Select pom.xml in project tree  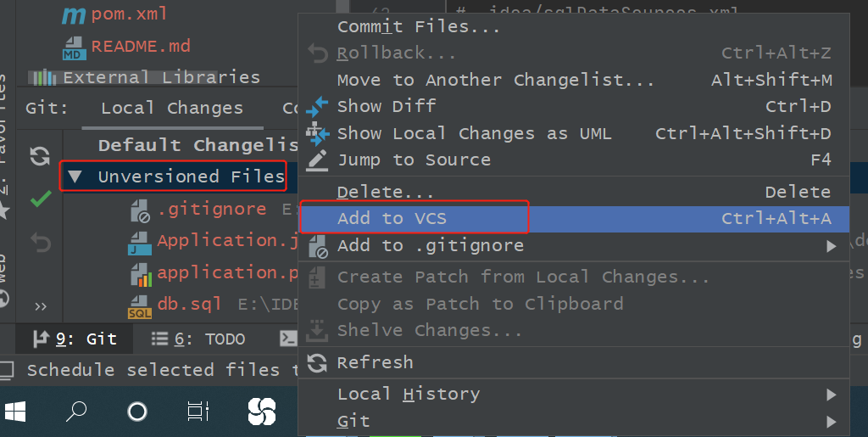coord(129,14)
